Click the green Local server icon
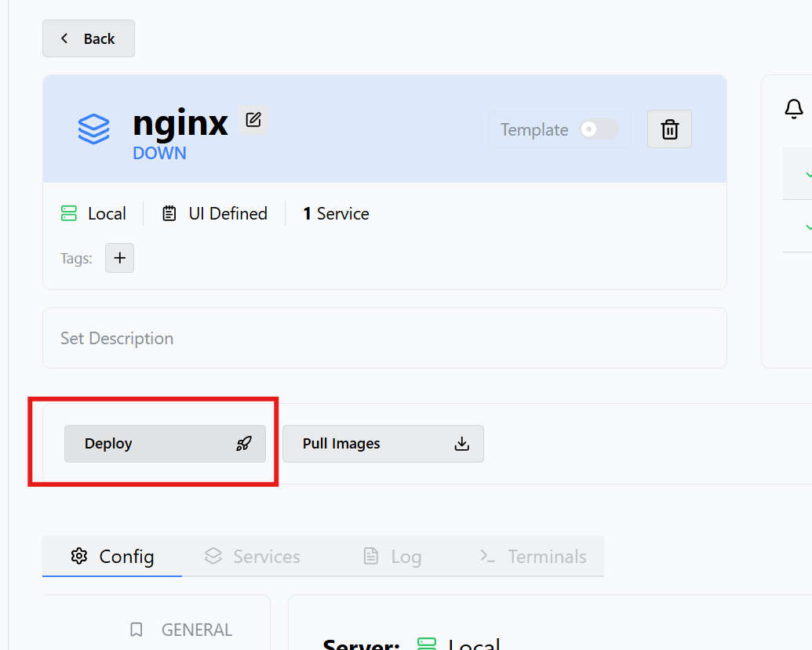 (69, 213)
